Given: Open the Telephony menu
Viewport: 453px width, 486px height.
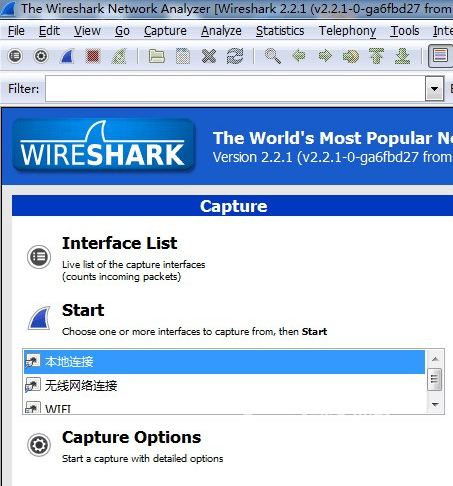Looking at the screenshot, I should (347, 31).
